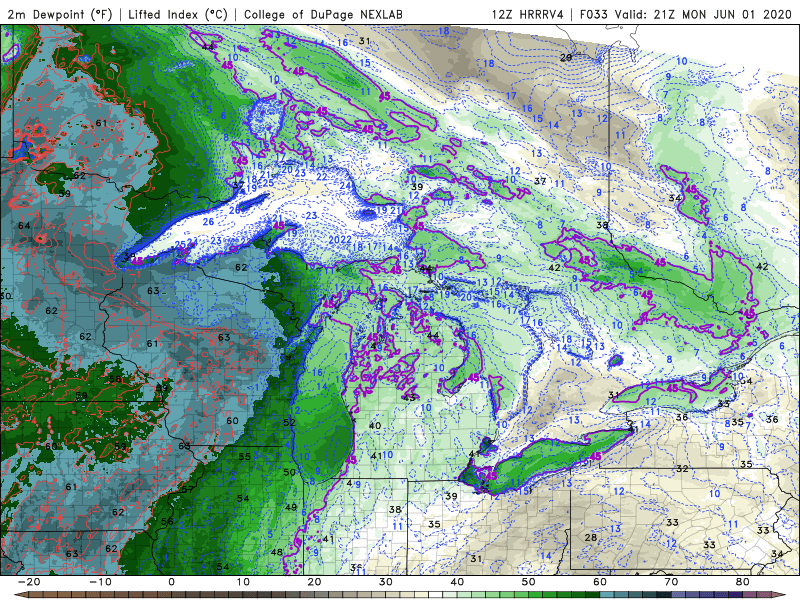This screenshot has width=800, height=600.
Task: Click the '60' label under the color bar
Action: 600,582
